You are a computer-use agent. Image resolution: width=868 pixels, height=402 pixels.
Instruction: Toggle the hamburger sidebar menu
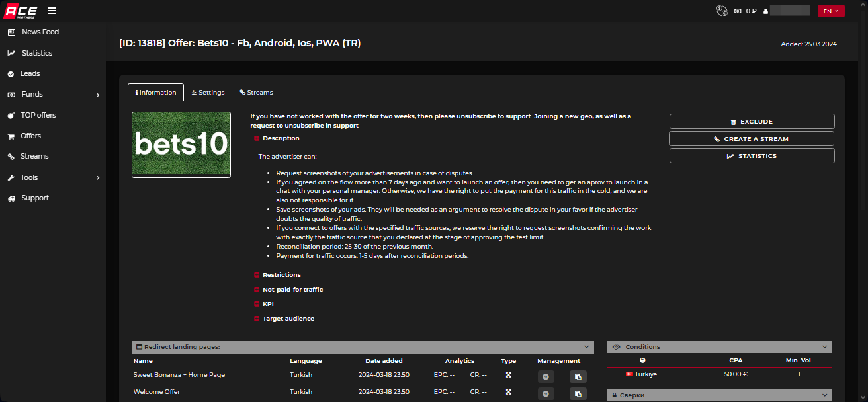(x=52, y=11)
